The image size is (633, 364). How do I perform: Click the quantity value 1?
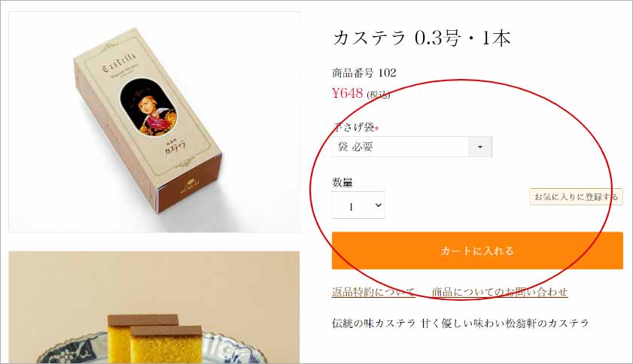pos(351,207)
